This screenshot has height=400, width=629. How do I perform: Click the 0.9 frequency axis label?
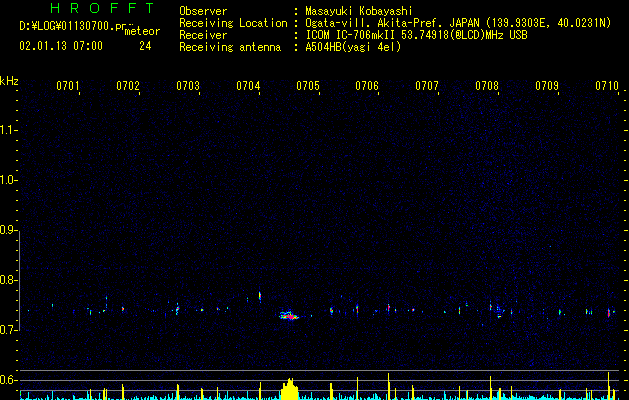coord(8,230)
